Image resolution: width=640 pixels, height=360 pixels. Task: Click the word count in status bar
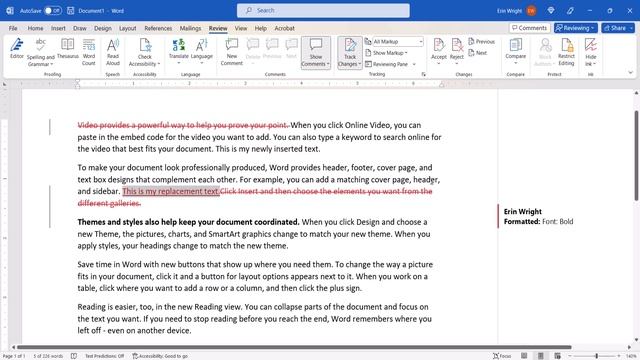48,356
